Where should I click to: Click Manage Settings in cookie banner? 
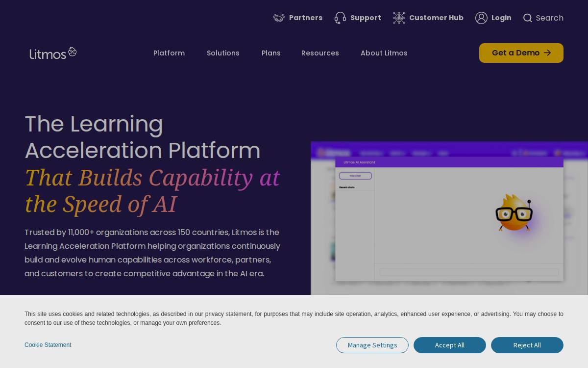point(372,345)
